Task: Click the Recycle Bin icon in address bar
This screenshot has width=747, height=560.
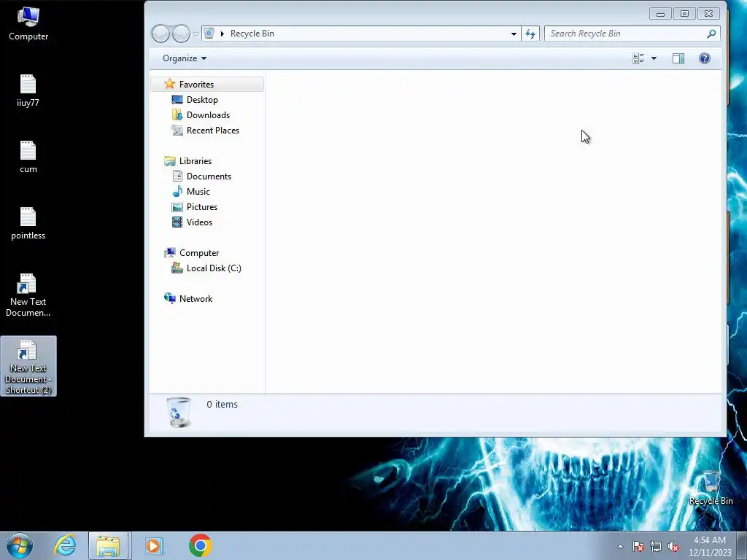Action: tap(209, 34)
